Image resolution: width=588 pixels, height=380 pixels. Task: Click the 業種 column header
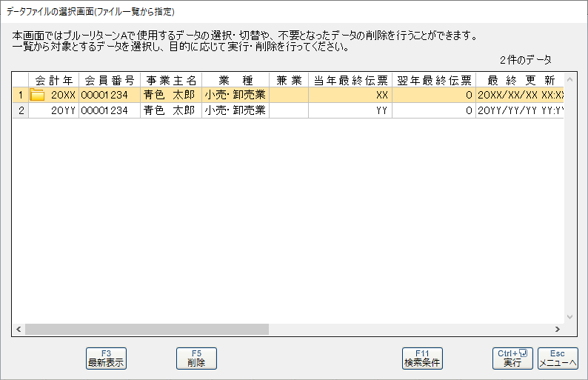click(235, 80)
